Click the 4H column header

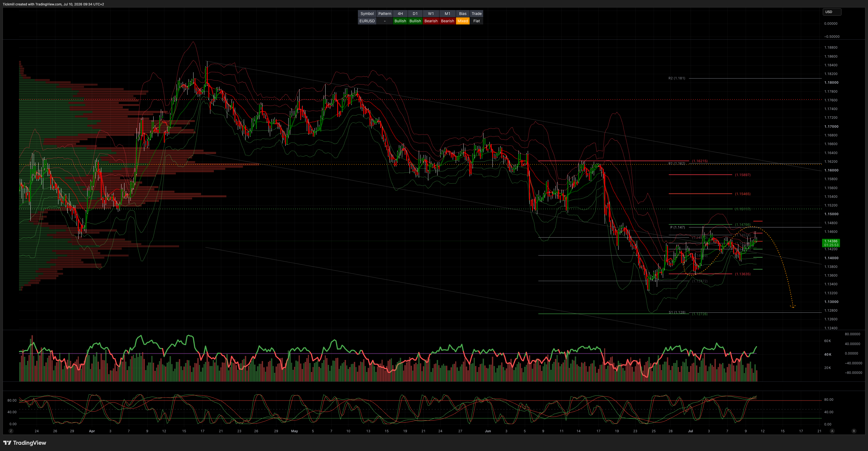(x=400, y=14)
